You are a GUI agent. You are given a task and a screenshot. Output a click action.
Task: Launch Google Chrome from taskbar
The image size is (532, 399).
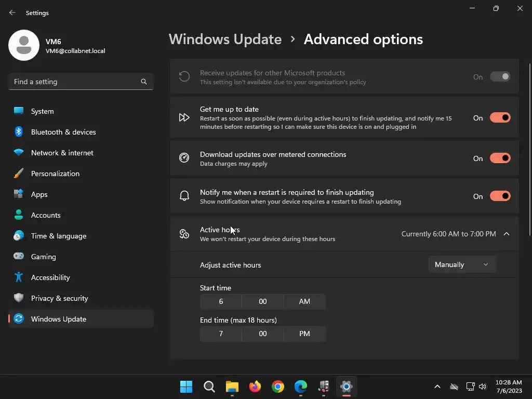click(x=278, y=387)
